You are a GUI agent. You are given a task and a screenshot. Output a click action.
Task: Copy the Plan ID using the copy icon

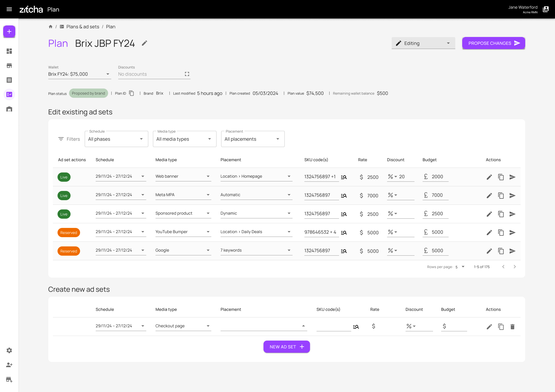132,93
